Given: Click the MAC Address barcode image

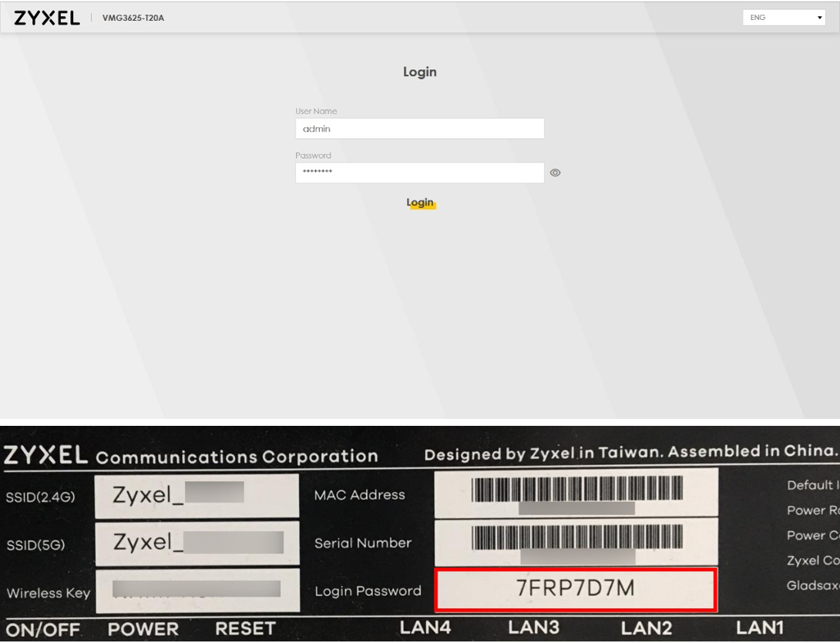Looking at the screenshot, I should [577, 489].
